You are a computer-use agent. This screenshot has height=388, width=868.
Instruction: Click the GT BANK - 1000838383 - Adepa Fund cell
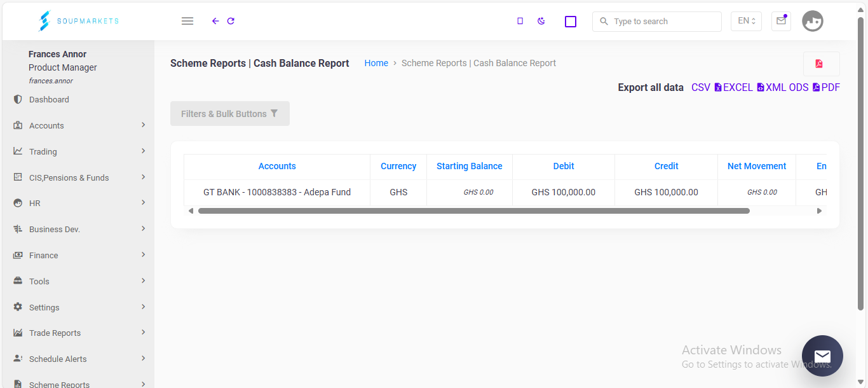[277, 192]
